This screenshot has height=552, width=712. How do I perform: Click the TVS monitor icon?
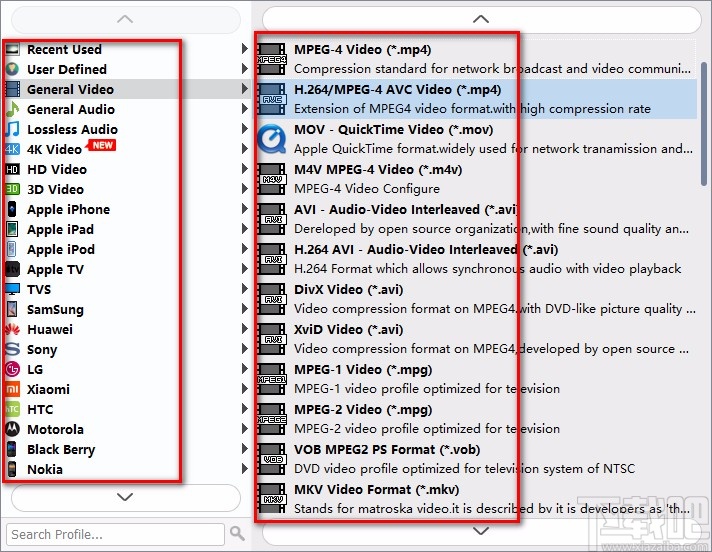[x=12, y=289]
